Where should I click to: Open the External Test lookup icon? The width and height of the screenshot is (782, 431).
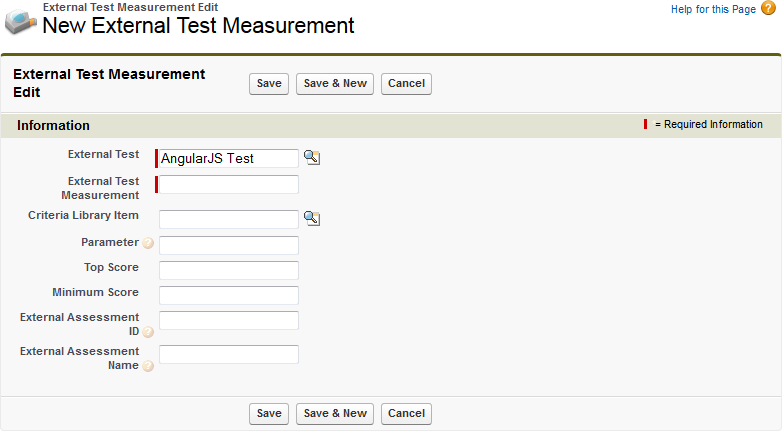click(x=312, y=158)
